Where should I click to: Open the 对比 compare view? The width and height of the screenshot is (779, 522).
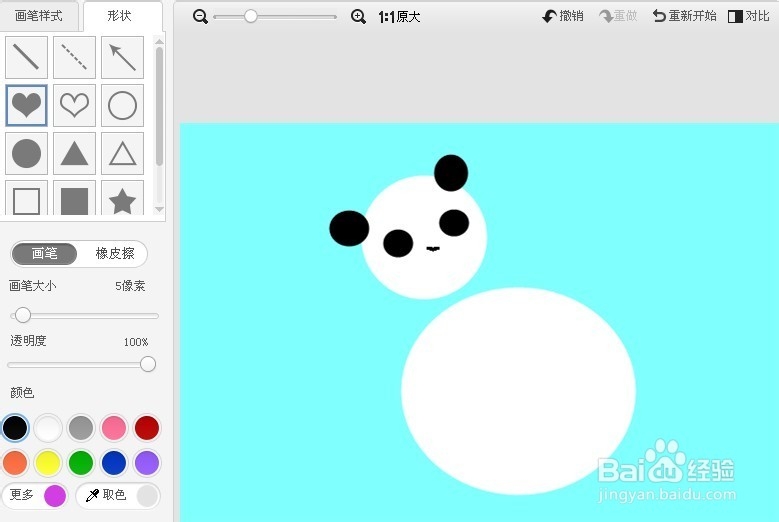click(749, 16)
